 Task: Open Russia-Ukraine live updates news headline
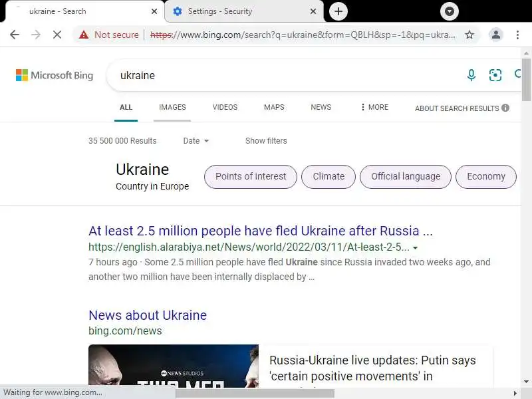pos(372,368)
